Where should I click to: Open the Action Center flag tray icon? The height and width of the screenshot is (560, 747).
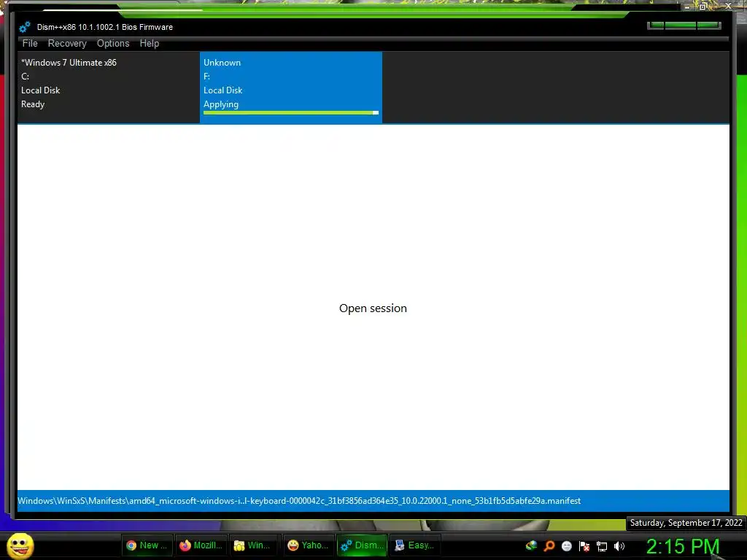[x=584, y=545]
